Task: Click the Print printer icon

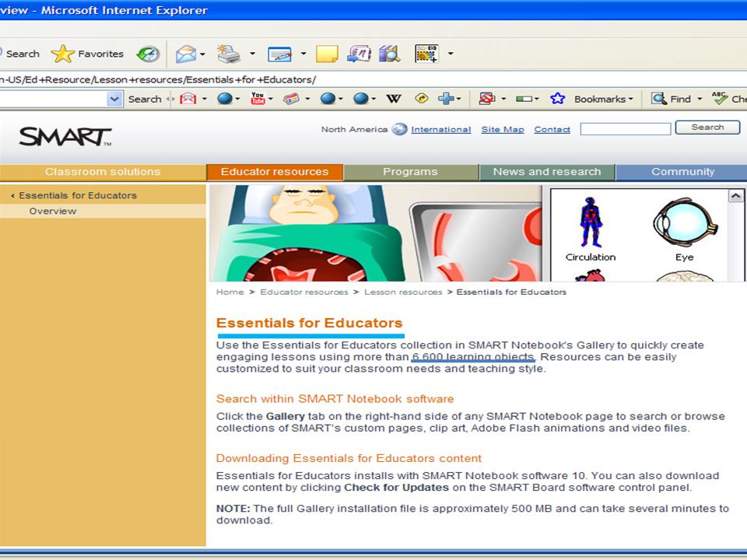Action: [x=229, y=54]
